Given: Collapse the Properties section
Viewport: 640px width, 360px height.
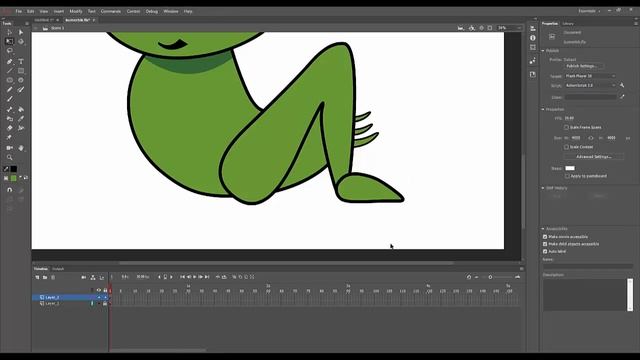Looking at the screenshot, I should 543,109.
